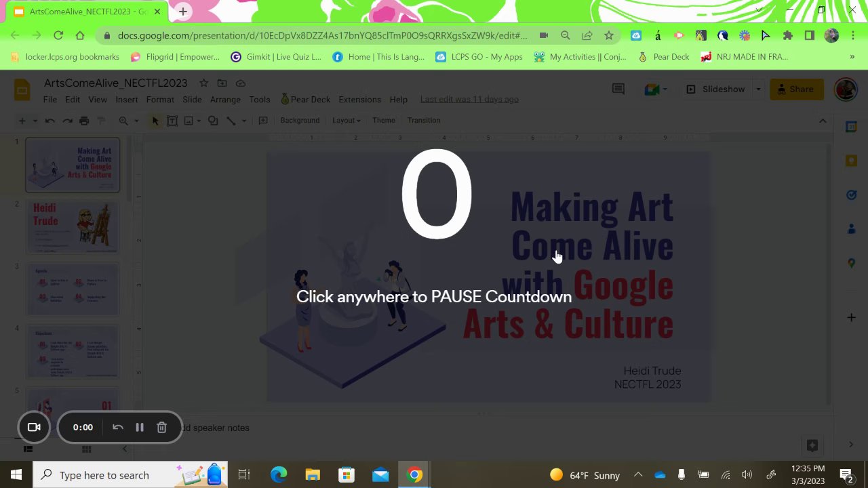Image resolution: width=868 pixels, height=488 pixels.
Task: Open the Insert menu
Action: [127, 100]
